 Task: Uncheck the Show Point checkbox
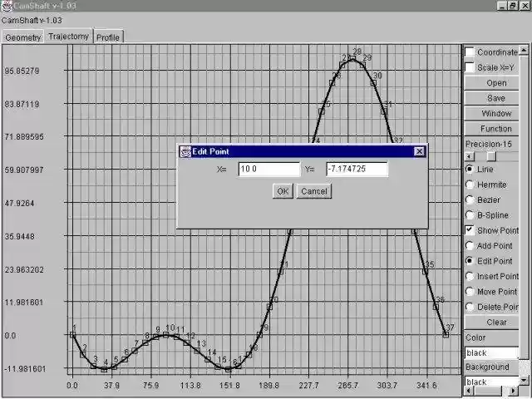click(470, 229)
